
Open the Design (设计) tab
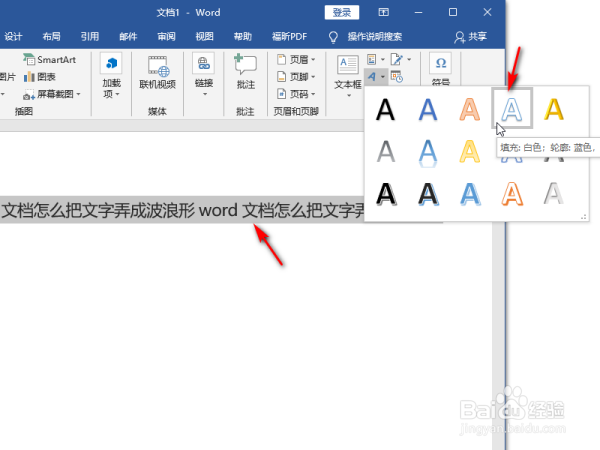[x=13, y=36]
